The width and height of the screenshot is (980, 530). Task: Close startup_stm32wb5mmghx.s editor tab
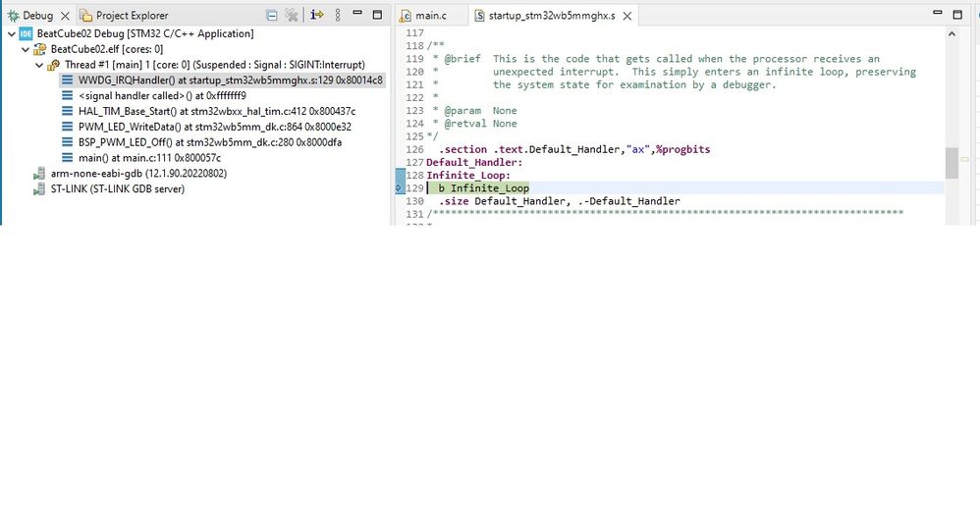(x=626, y=17)
